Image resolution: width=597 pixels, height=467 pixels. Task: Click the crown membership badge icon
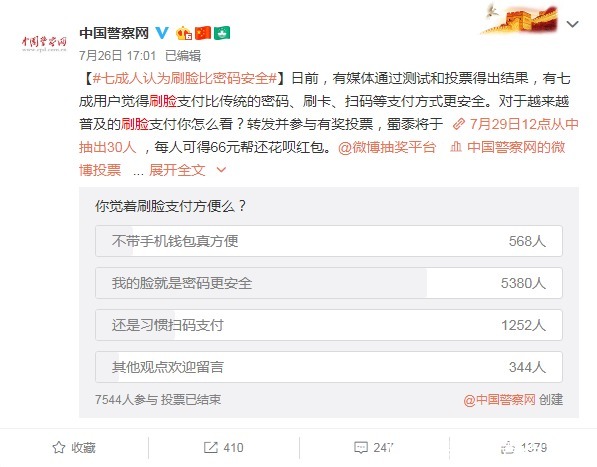coord(184,33)
